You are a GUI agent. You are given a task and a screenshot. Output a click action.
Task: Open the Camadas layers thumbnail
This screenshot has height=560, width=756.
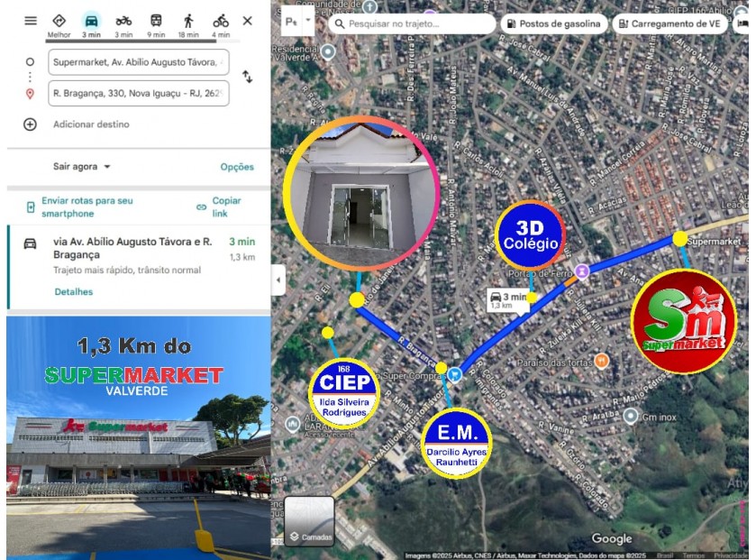coord(310,521)
